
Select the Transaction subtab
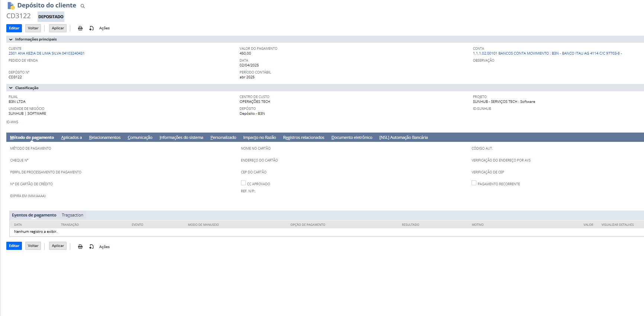pos(73,215)
